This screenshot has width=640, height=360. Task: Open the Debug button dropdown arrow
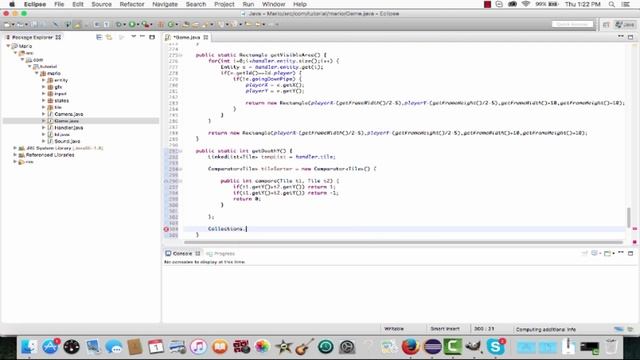(124, 25)
